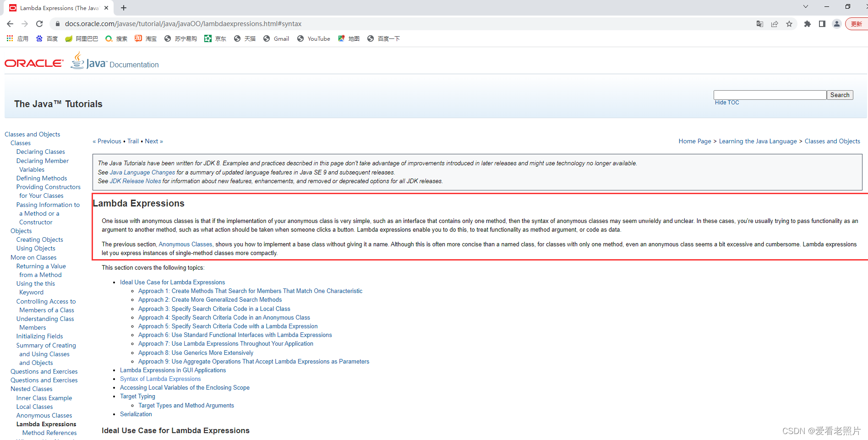
Task: Open Nested Classes in the sidebar
Action: (x=32, y=389)
